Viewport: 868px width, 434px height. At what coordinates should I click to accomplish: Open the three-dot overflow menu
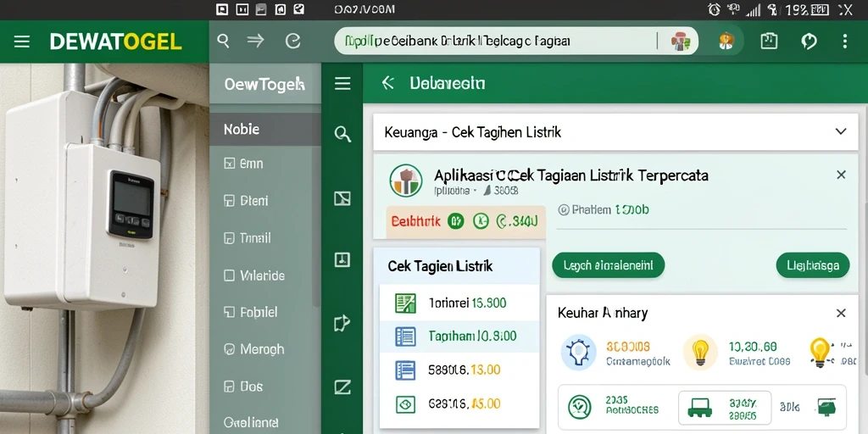point(845,41)
